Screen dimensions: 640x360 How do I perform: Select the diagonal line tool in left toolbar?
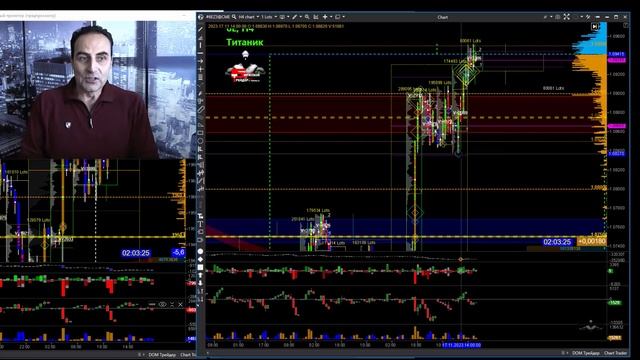point(200,29)
